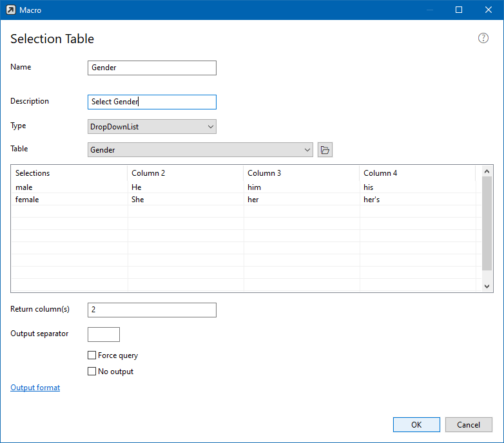Click the Output format link

pyautogui.click(x=35, y=388)
